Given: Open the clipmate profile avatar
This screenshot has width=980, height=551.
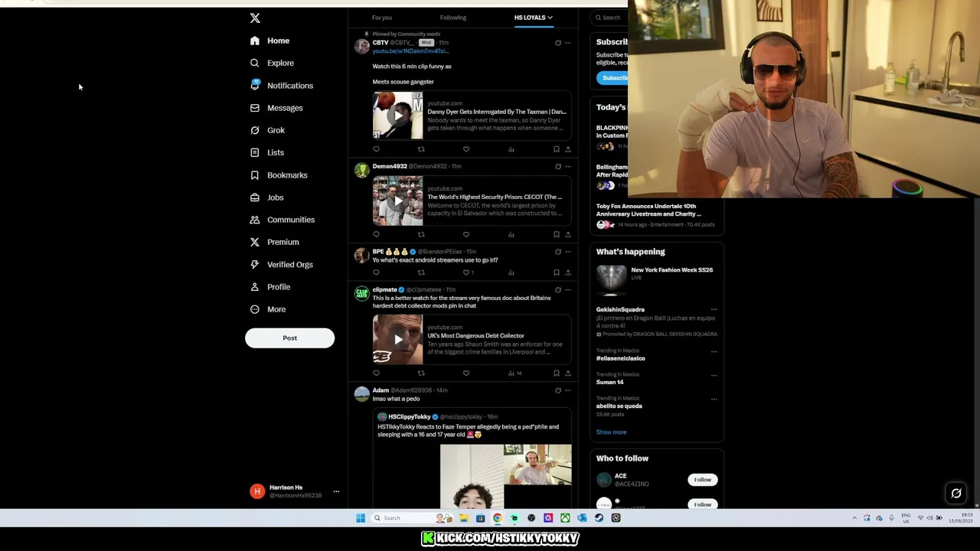Looking at the screenshot, I should [361, 293].
